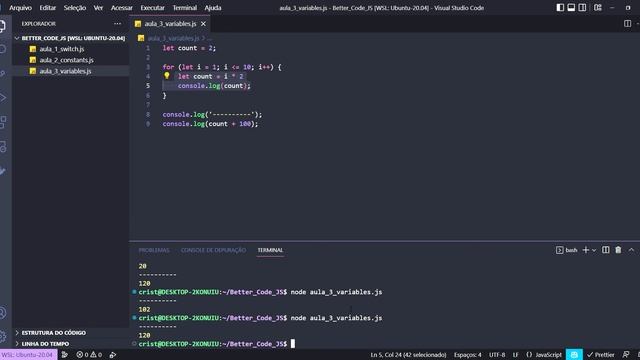The height and width of the screenshot is (360, 640).
Task: Open the Customize Layout icon in title bar
Action: point(598,8)
